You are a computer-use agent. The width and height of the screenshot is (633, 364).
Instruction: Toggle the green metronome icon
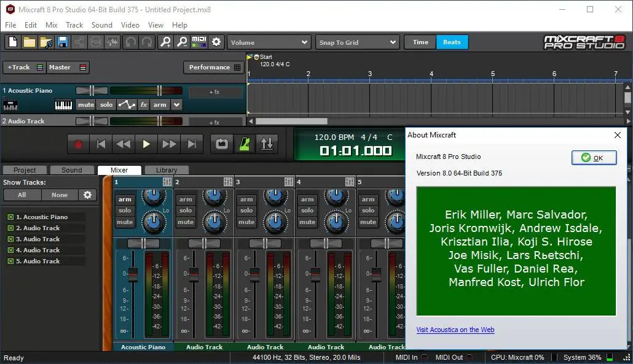tap(244, 144)
